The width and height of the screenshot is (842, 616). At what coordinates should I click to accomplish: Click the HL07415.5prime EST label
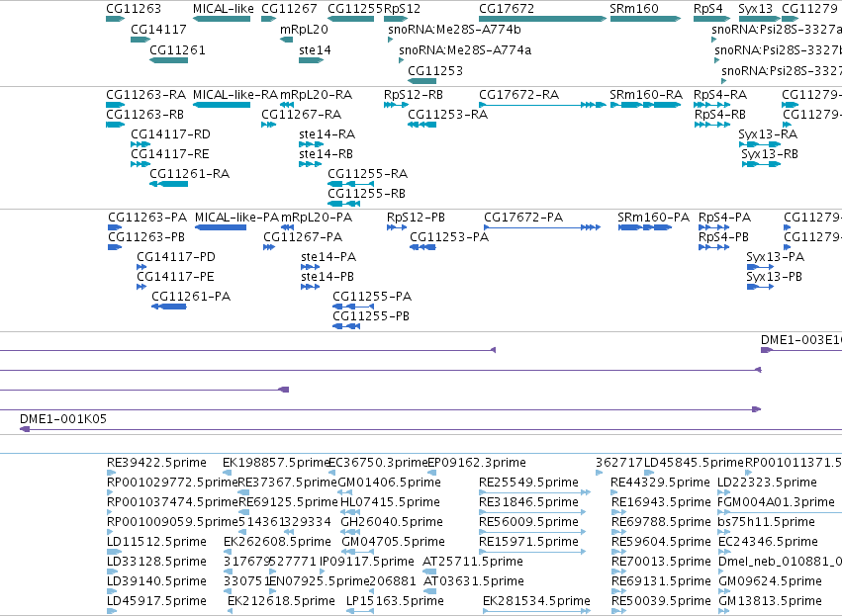[391, 502]
